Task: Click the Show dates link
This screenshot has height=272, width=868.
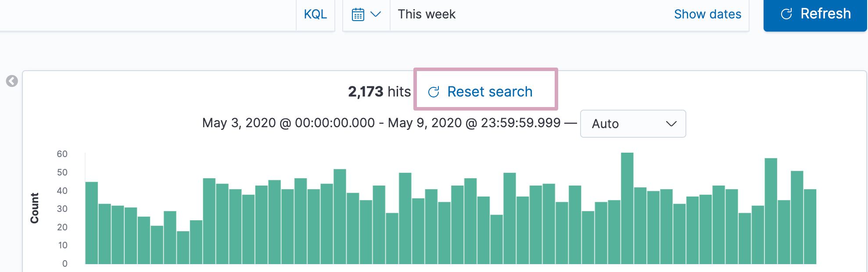Action: [x=707, y=14]
